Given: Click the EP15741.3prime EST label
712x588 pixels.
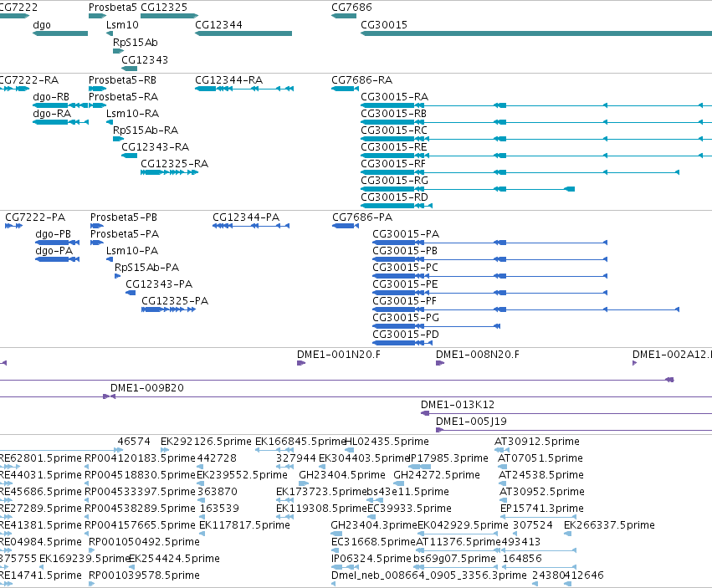Looking at the screenshot, I should 541,509.
